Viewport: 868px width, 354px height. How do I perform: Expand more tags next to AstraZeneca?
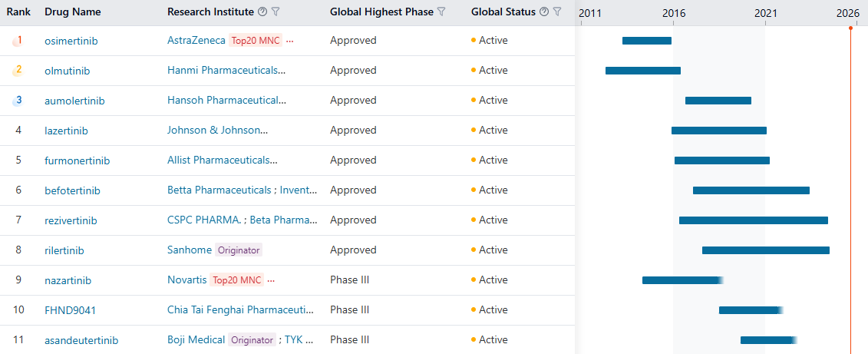pyautogui.click(x=289, y=41)
